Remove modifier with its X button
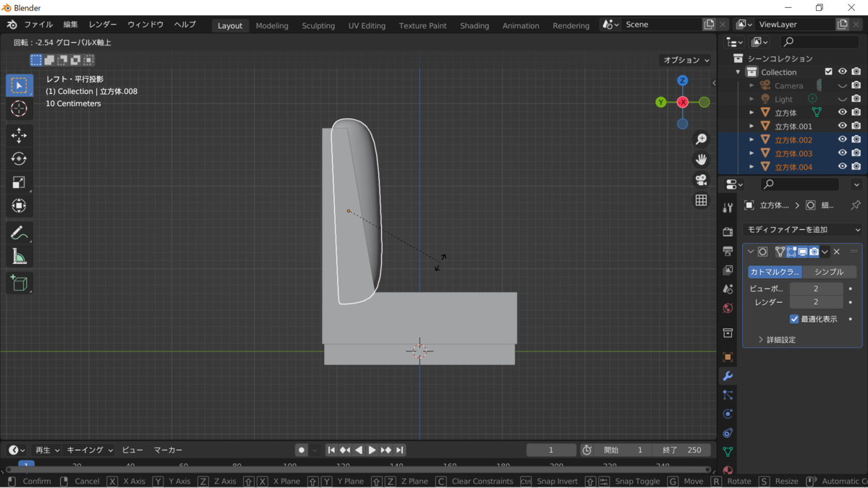This screenshot has width=868, height=488. coord(837,252)
